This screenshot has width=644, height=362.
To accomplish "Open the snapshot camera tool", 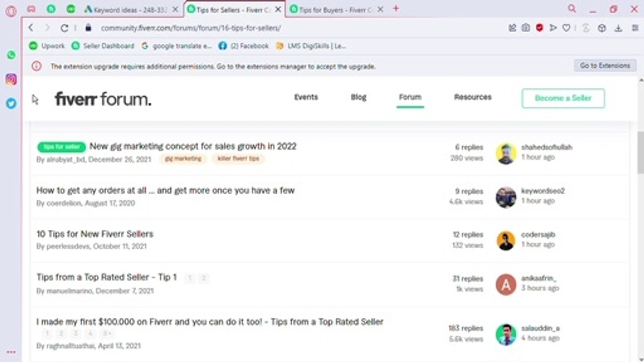I will coord(526,28).
